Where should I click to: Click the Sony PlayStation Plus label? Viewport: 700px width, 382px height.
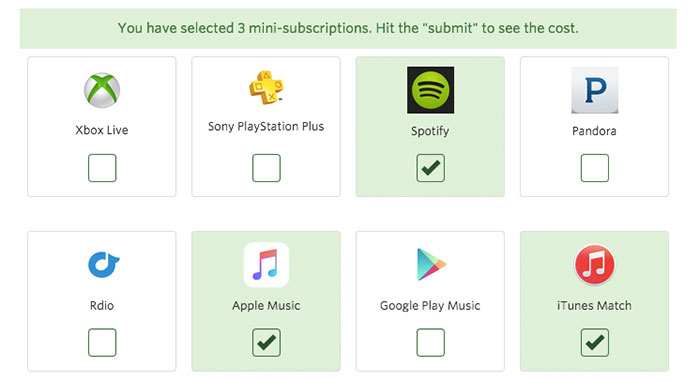coord(266,127)
